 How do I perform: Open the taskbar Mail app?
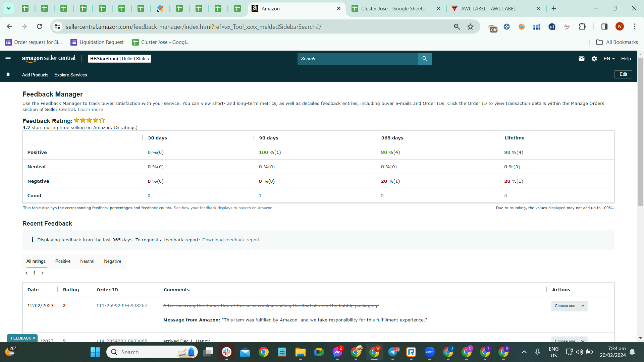(x=245, y=352)
